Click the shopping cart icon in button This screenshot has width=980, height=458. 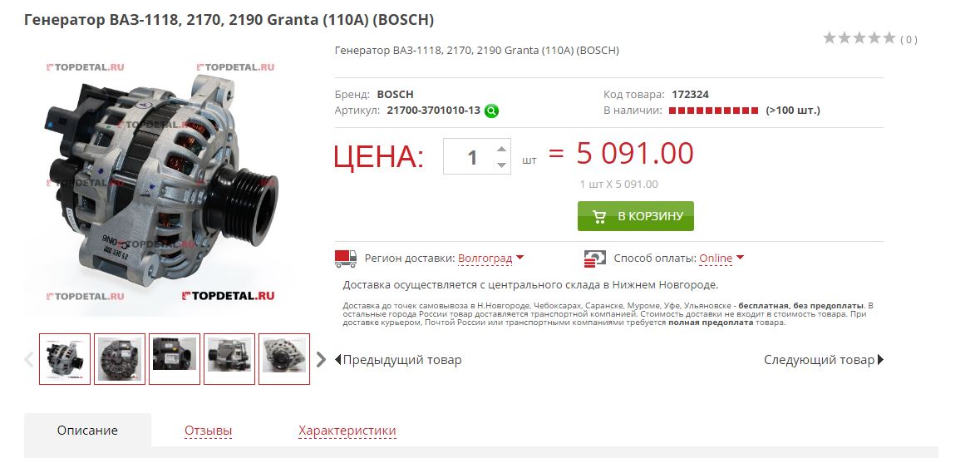599,216
